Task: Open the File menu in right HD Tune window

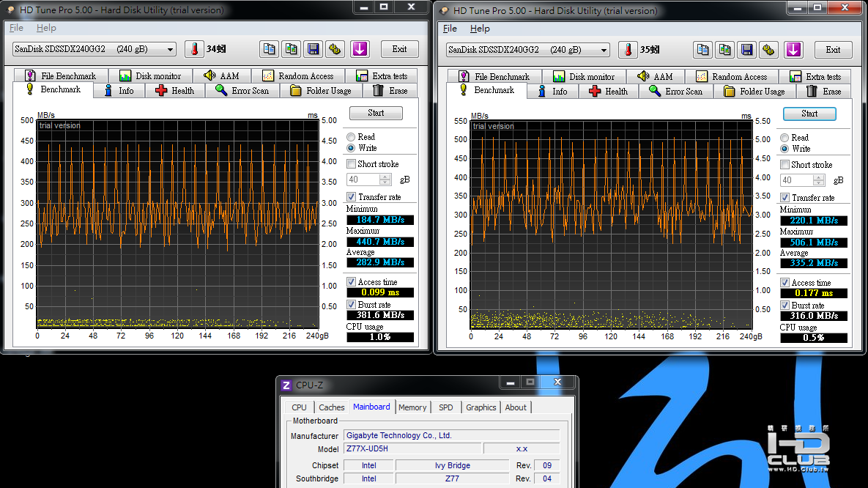Action: point(450,29)
